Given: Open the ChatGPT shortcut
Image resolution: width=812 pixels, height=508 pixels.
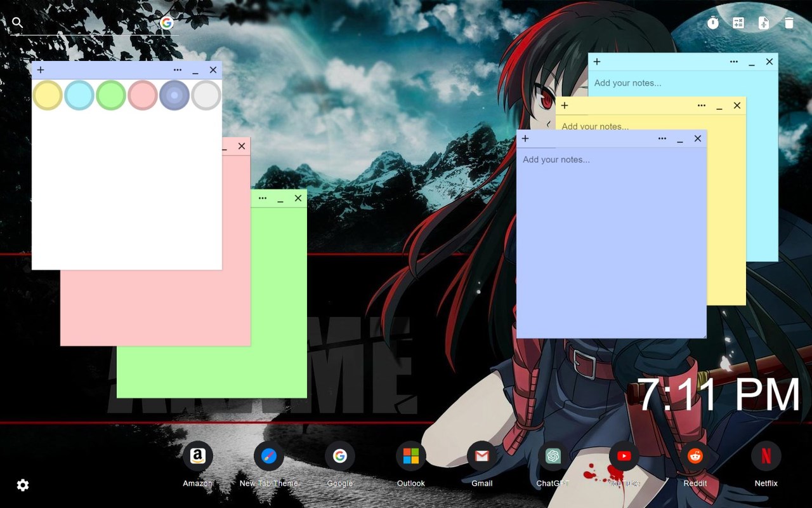Looking at the screenshot, I should (x=553, y=456).
